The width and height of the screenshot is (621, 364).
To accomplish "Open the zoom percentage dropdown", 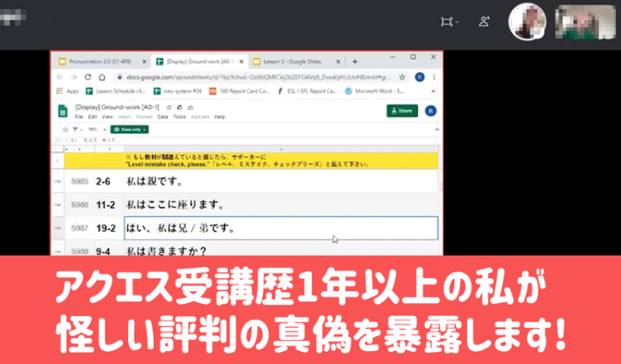I will (94, 129).
